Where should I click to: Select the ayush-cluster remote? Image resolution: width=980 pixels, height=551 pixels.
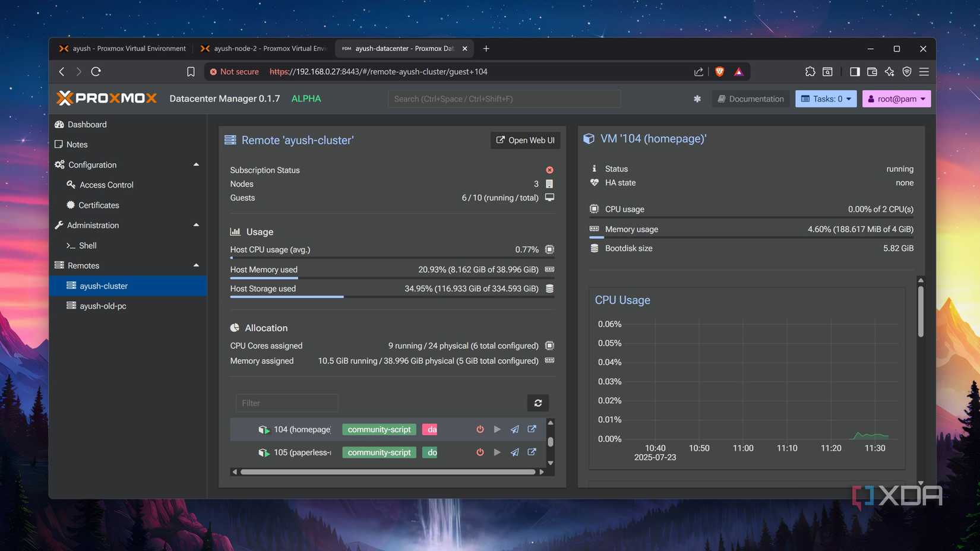[128, 286]
